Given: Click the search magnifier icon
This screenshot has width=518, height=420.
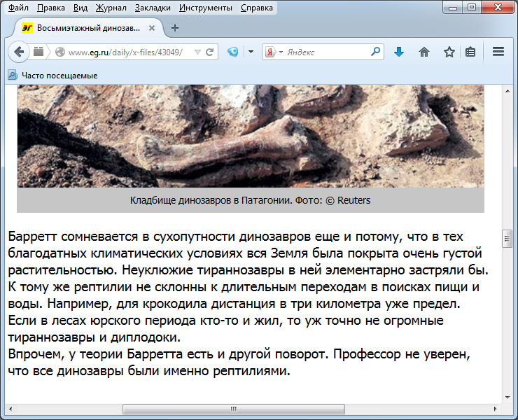Looking at the screenshot, I should (x=376, y=52).
